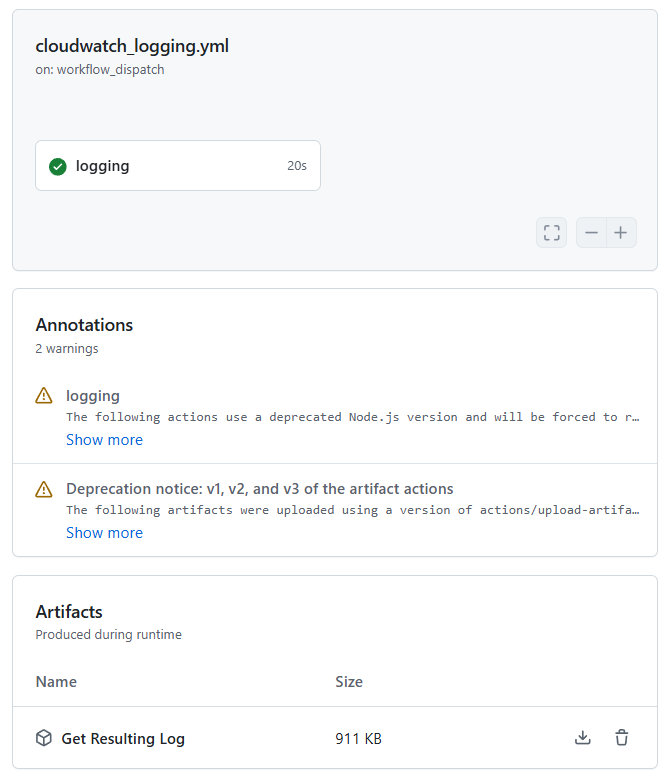Click the Name column header
The image size is (671, 782).
[x=56, y=682]
